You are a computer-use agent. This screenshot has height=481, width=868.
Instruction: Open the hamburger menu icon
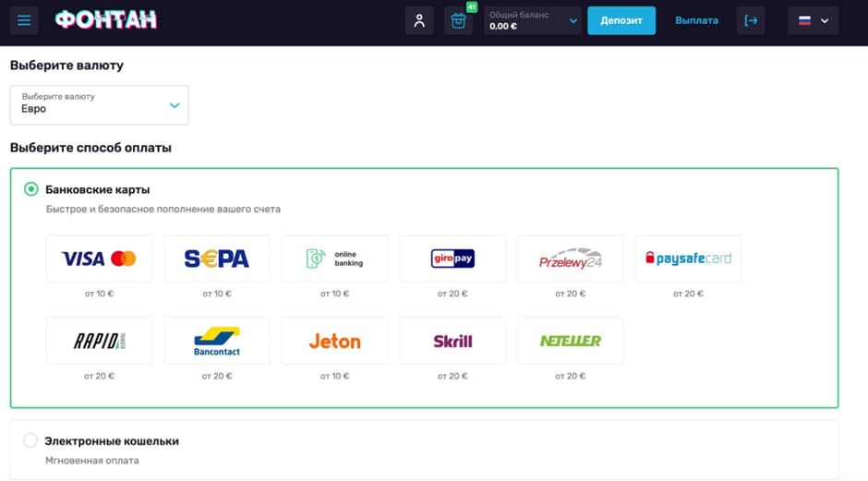tap(24, 20)
